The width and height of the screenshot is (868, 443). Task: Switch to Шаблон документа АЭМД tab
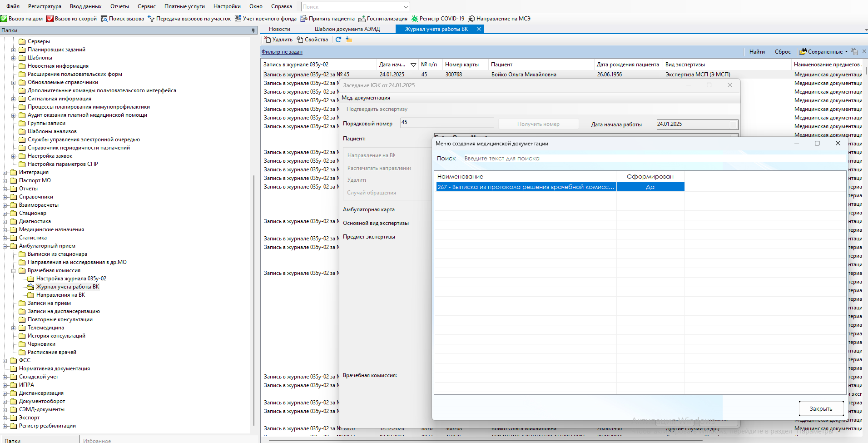tap(347, 29)
